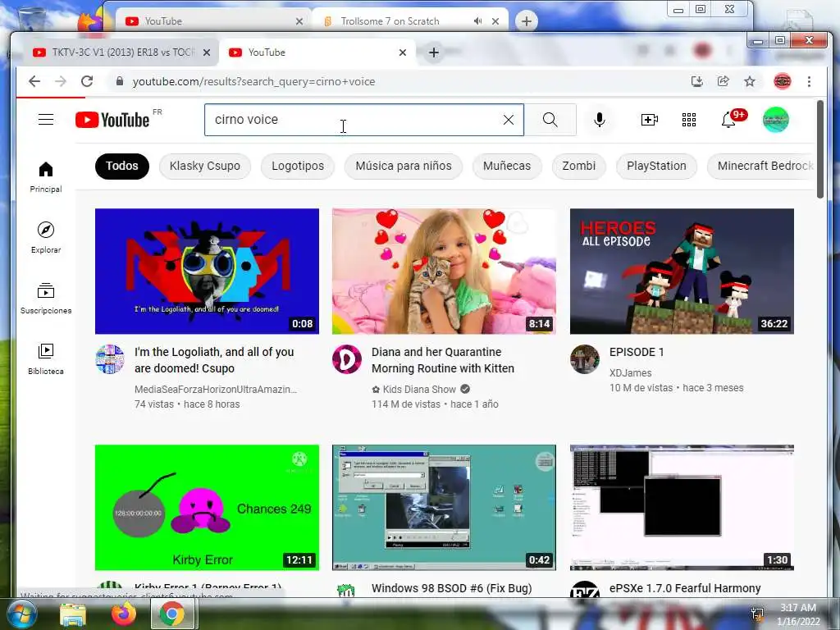Click the youtube.com address bar URL
This screenshot has width=840, height=630.
point(254,81)
